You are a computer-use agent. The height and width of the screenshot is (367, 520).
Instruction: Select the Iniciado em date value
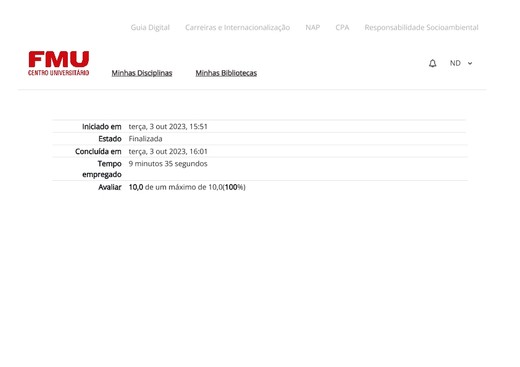[x=168, y=127]
